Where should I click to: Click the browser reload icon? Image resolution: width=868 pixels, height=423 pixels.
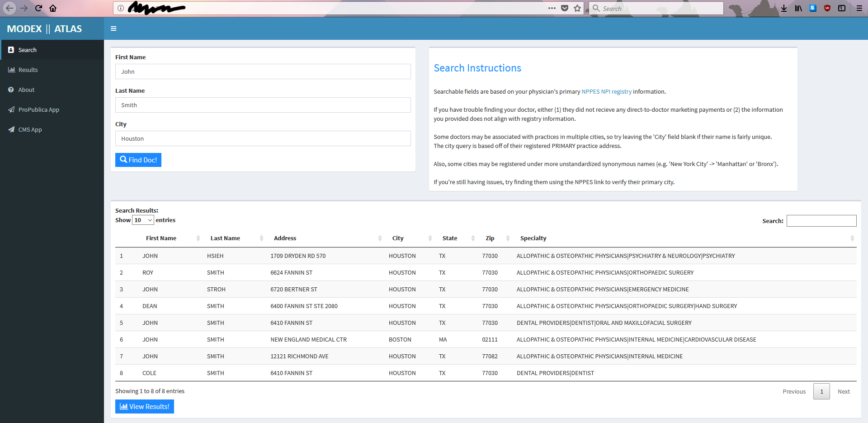point(39,8)
